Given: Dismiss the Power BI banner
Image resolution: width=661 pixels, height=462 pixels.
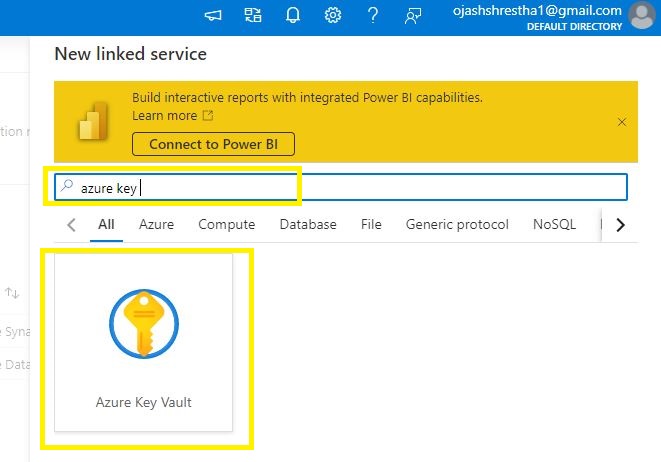Looking at the screenshot, I should click(x=622, y=122).
